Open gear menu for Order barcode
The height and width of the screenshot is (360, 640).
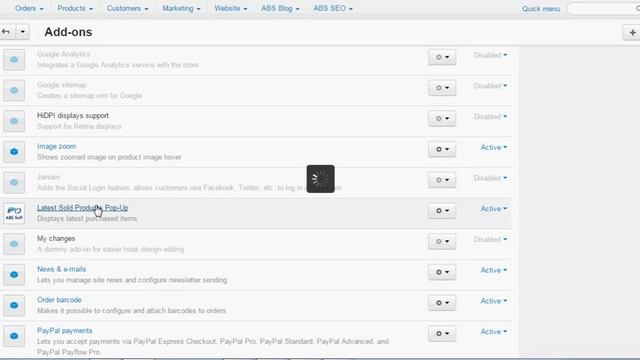pos(442,303)
